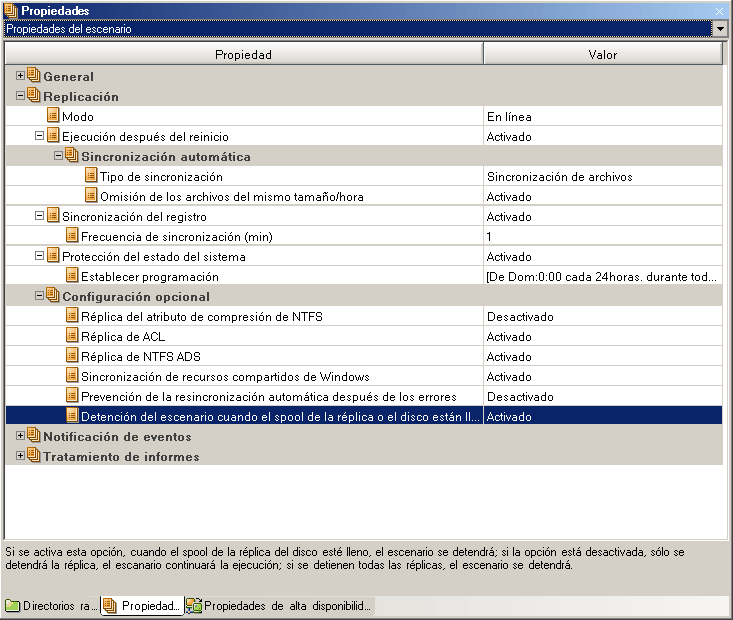
Task: Click the Propiedad column header
Action: pos(243,55)
